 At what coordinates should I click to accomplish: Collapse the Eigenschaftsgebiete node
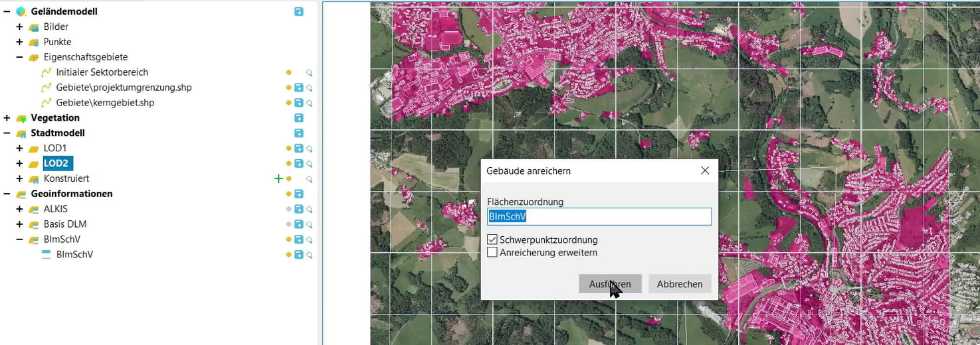coord(19,57)
